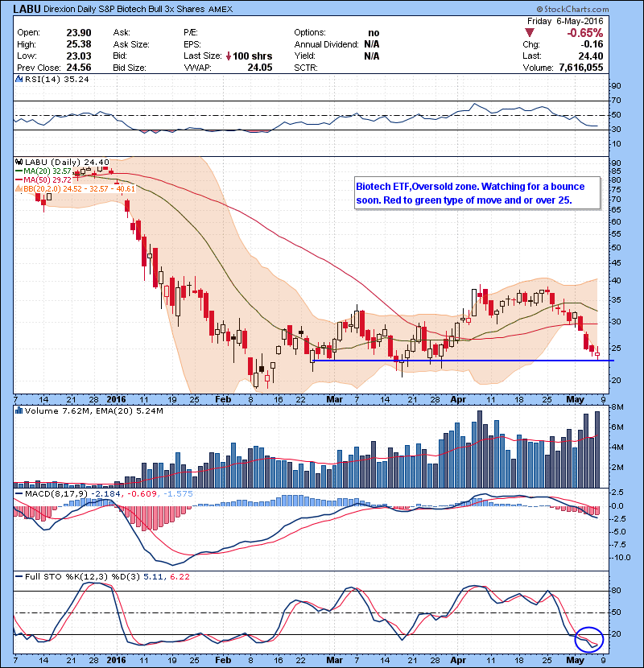Click the 'MA(20) 32.57' legend entry
The image size is (644, 668).
pyautogui.click(x=47, y=171)
